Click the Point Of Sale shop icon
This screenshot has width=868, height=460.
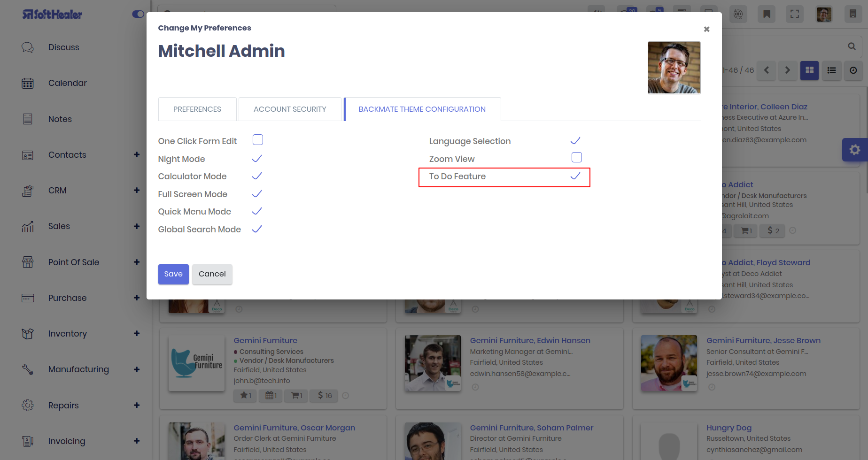click(28, 262)
